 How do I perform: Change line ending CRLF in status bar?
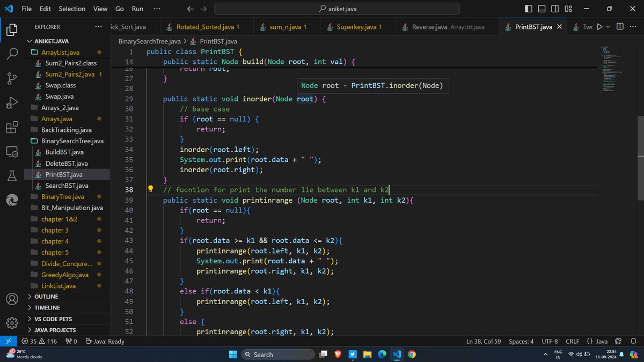pos(572,341)
